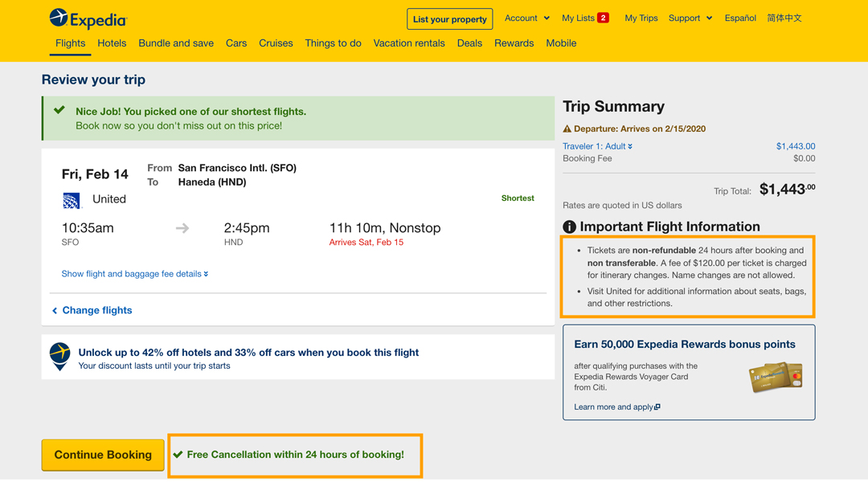
Task: Click the warning triangle in Trip Summary
Action: point(568,129)
